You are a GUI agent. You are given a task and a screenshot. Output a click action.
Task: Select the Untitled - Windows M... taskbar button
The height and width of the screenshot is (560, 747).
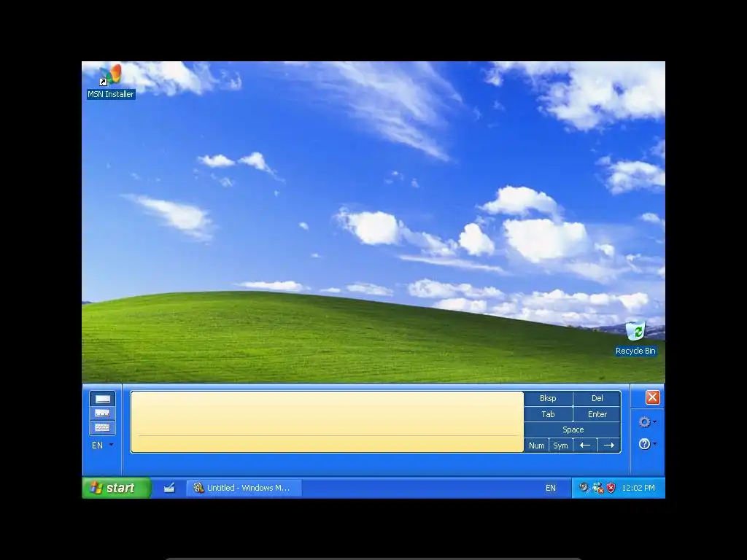tap(244, 488)
